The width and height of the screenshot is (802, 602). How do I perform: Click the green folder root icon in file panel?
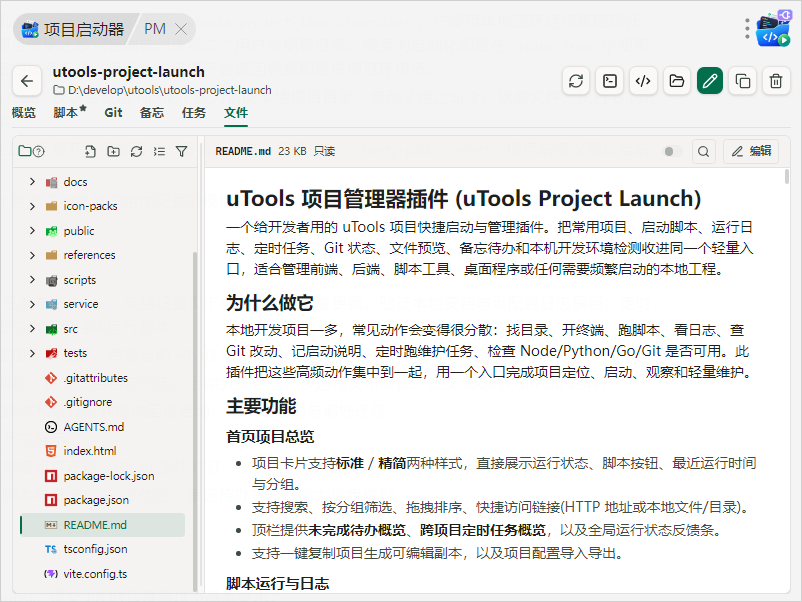click(x=25, y=151)
